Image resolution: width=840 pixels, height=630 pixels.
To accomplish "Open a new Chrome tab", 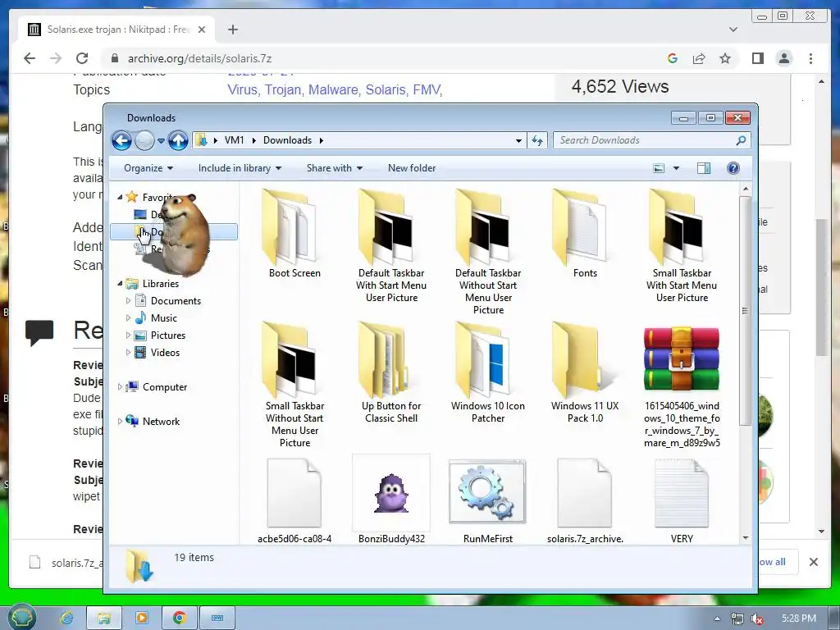I will [x=232, y=30].
